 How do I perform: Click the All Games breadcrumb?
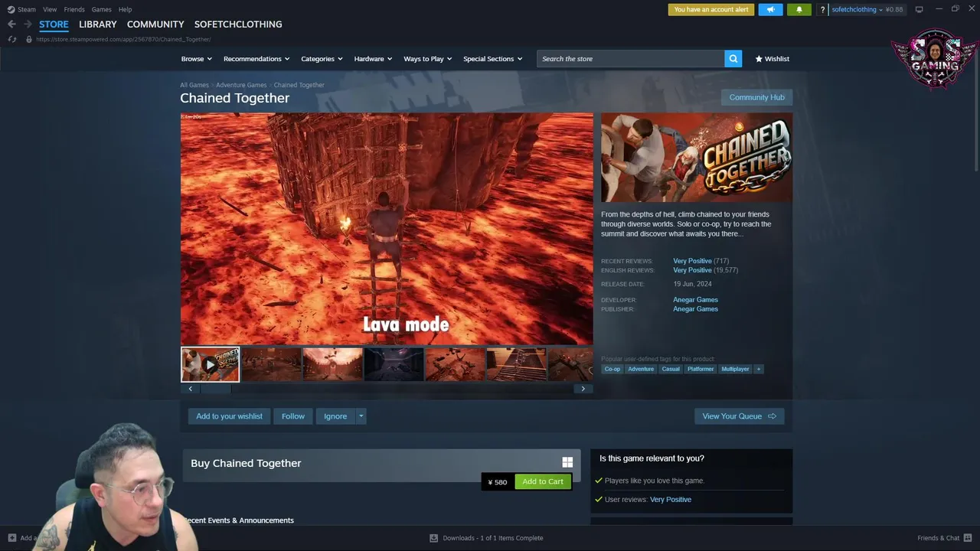point(194,85)
